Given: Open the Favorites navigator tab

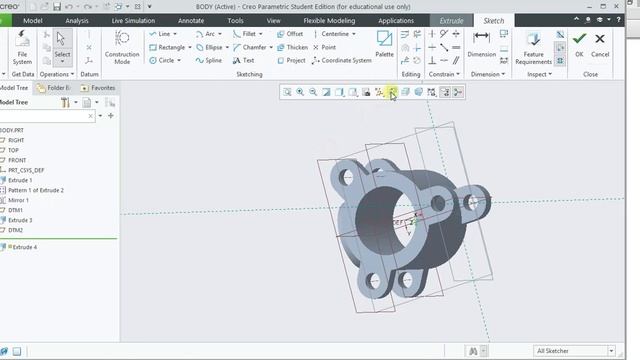Looking at the screenshot, I should 98,88.
